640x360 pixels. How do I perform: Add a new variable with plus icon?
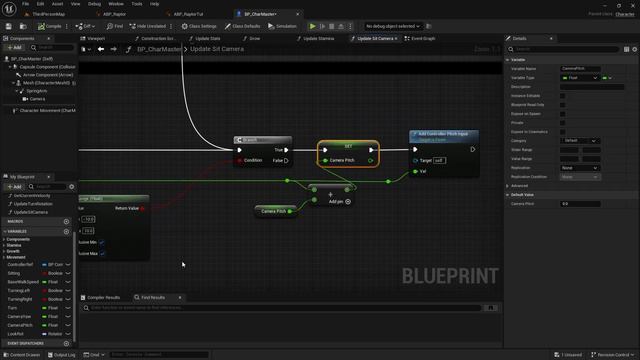click(x=67, y=231)
